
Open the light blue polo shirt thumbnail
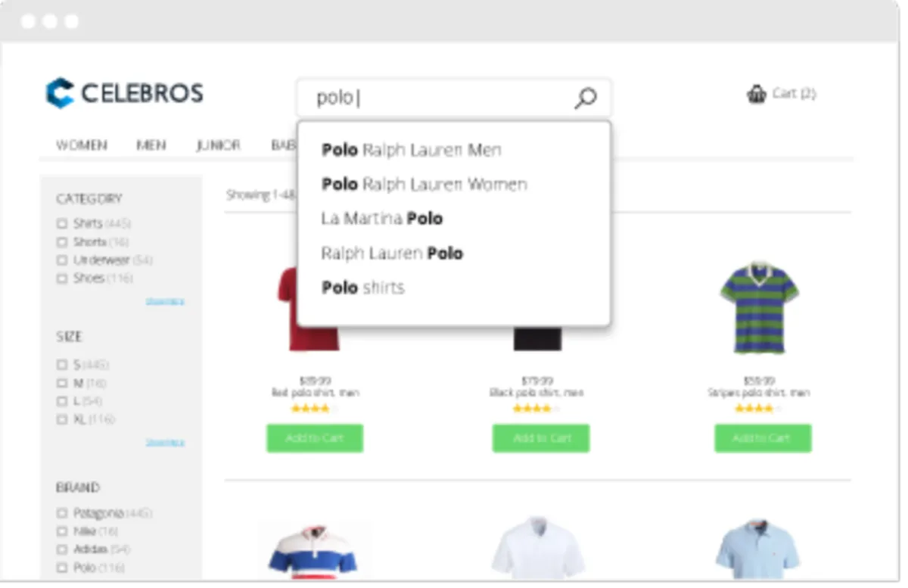pyautogui.click(x=759, y=549)
